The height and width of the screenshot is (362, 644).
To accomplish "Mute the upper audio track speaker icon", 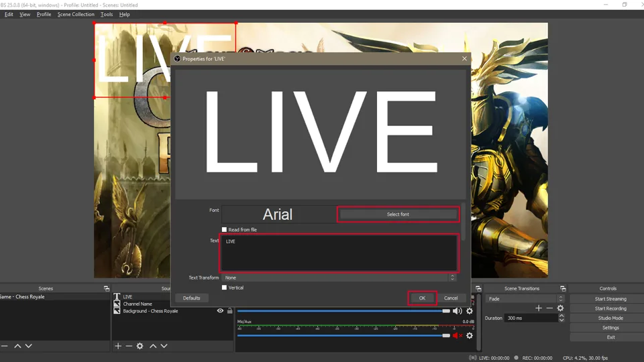I will tap(457, 310).
